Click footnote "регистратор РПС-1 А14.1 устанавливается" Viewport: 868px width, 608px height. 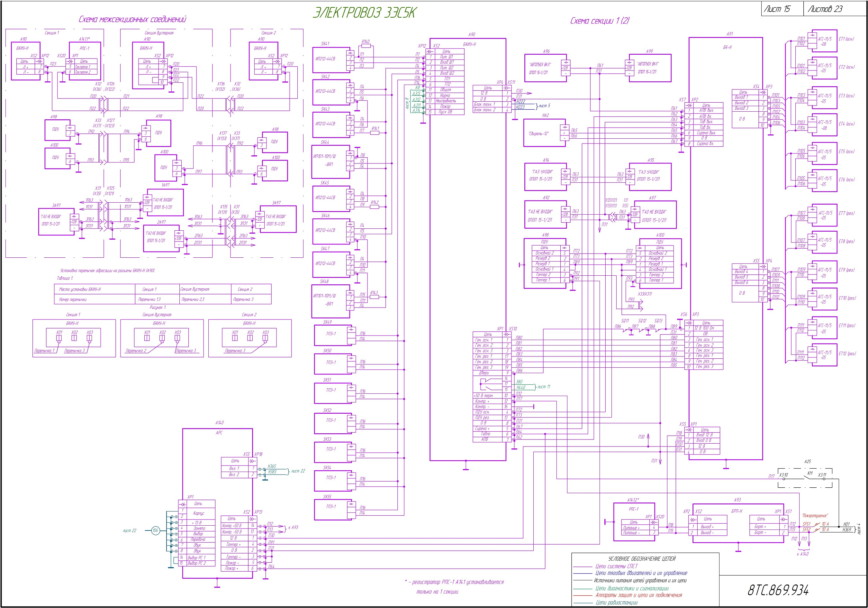pos(458,582)
